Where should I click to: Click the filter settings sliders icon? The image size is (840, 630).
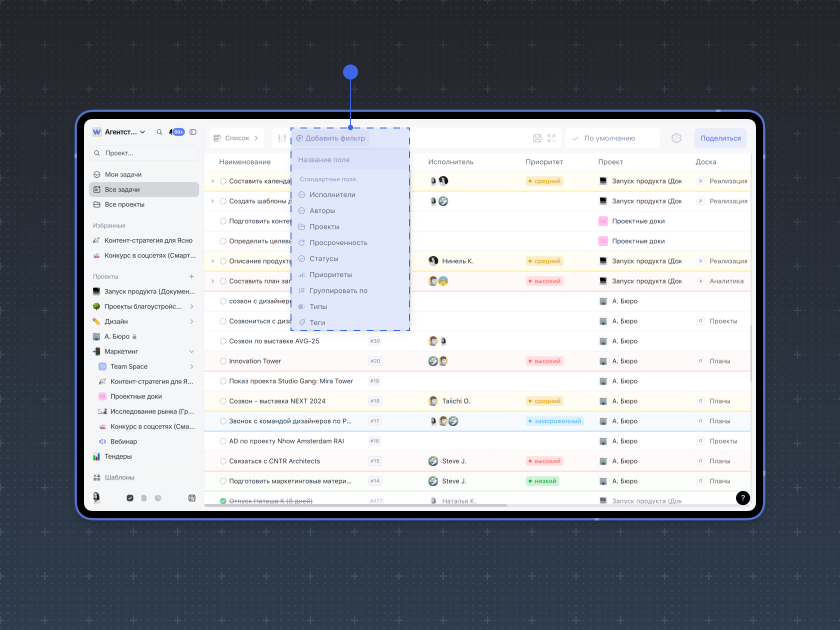(282, 138)
